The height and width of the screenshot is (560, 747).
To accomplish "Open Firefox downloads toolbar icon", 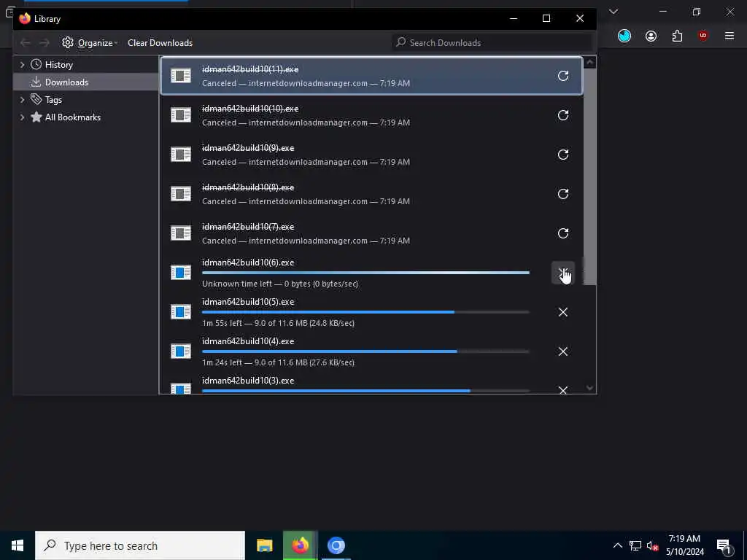I will [624, 36].
